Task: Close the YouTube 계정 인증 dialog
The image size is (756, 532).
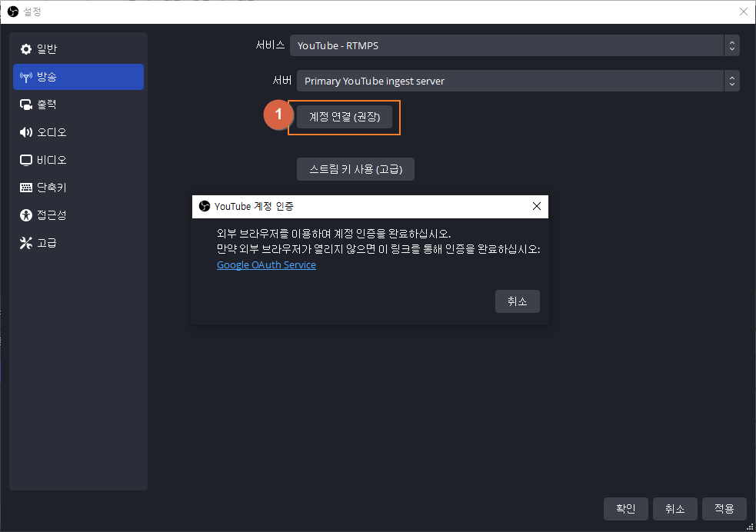Action: (x=537, y=206)
